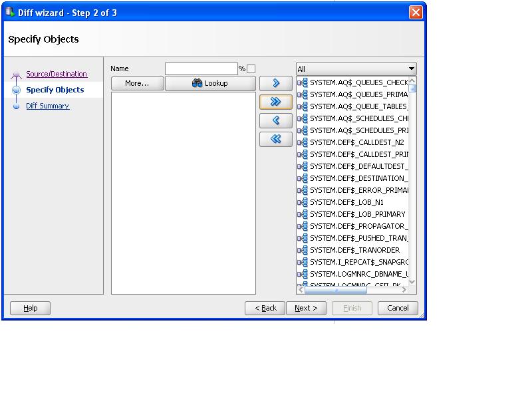Click the object list scroll up arrow
Image resolution: width=532 pixels, height=399 pixels.
tap(412, 80)
